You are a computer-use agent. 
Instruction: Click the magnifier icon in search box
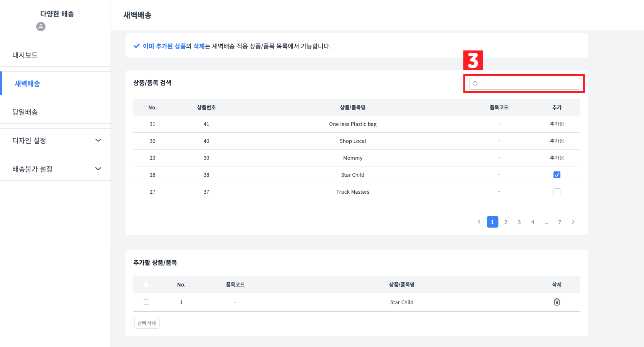(x=475, y=84)
